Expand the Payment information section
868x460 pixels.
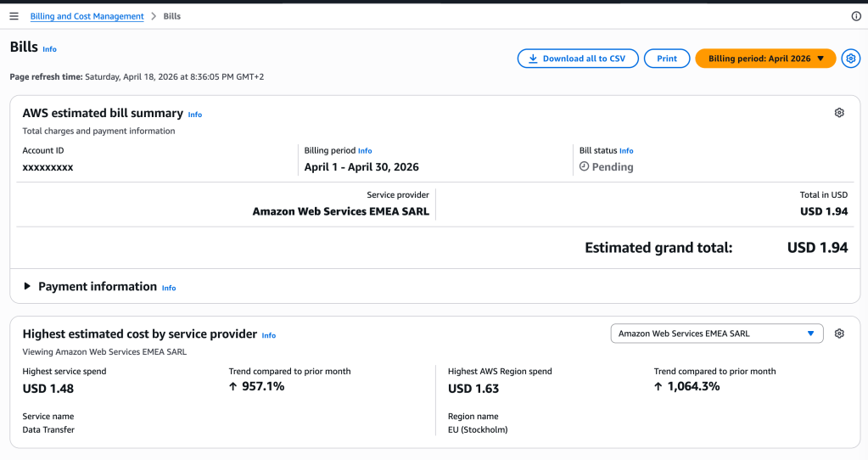pyautogui.click(x=28, y=287)
